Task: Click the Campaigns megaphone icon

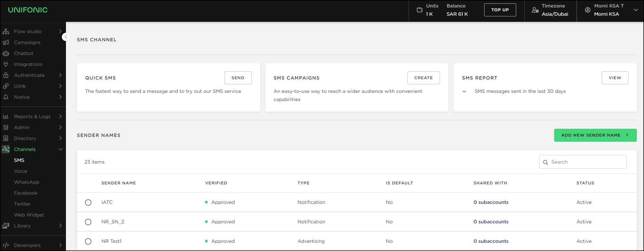Action: point(6,42)
